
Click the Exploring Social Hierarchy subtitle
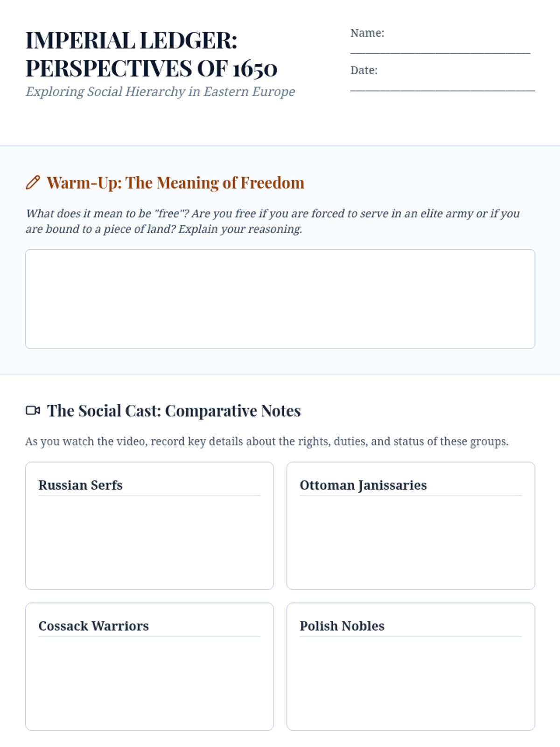(160, 92)
